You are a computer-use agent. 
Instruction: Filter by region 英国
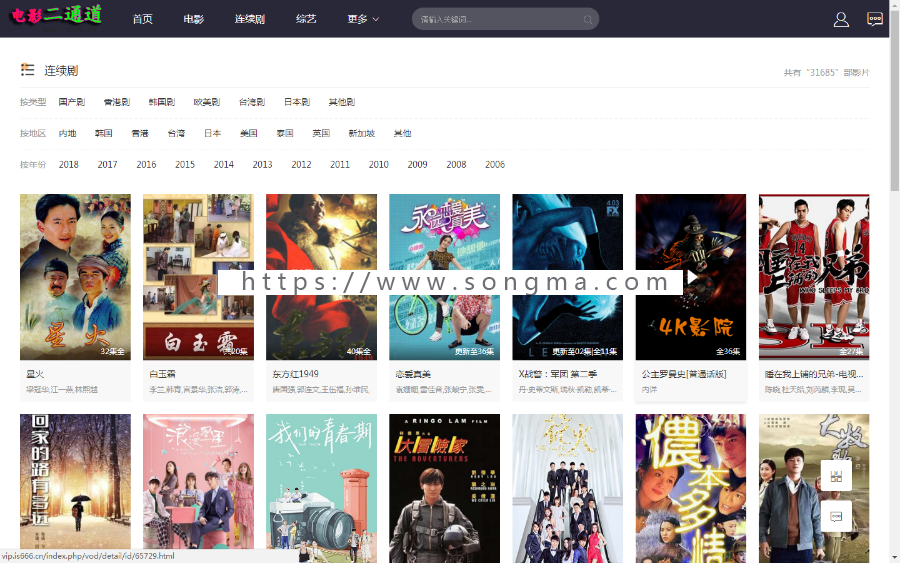[321, 133]
